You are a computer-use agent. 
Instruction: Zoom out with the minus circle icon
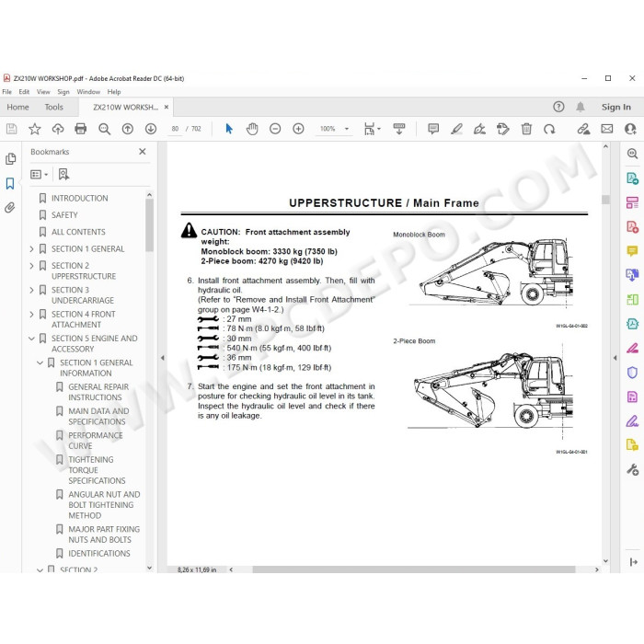pyautogui.click(x=275, y=129)
